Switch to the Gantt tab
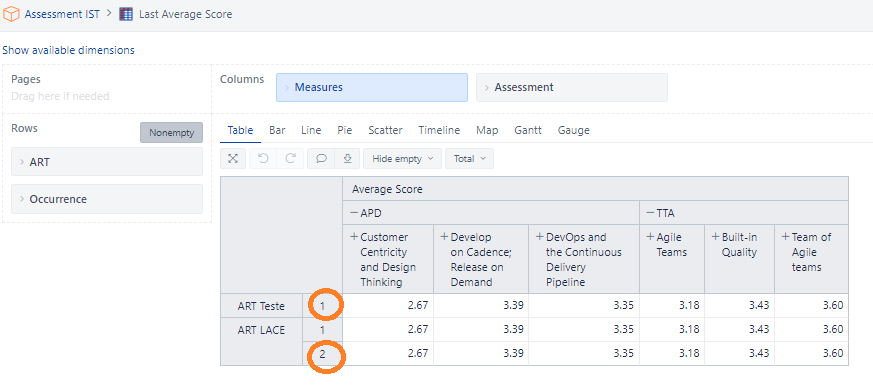This screenshot has width=873, height=392. click(528, 130)
